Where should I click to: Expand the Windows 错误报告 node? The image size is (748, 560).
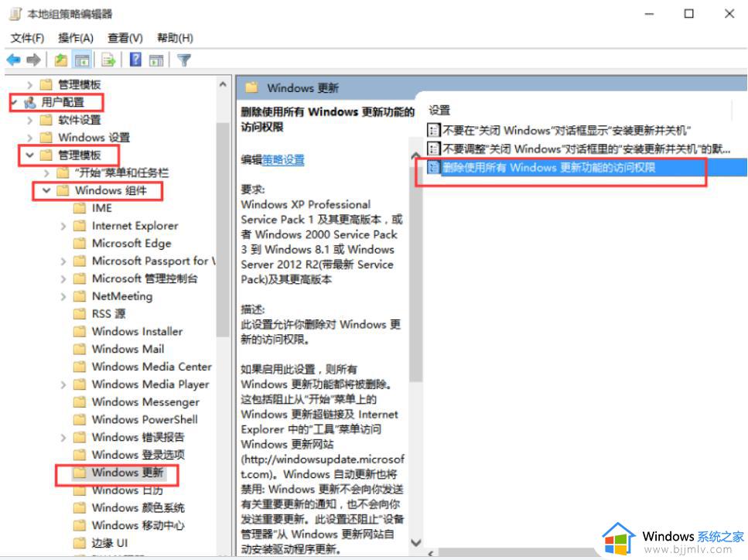coord(63,437)
